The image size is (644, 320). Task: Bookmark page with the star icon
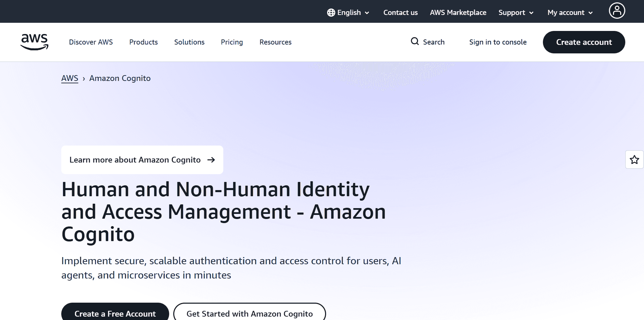(x=634, y=159)
